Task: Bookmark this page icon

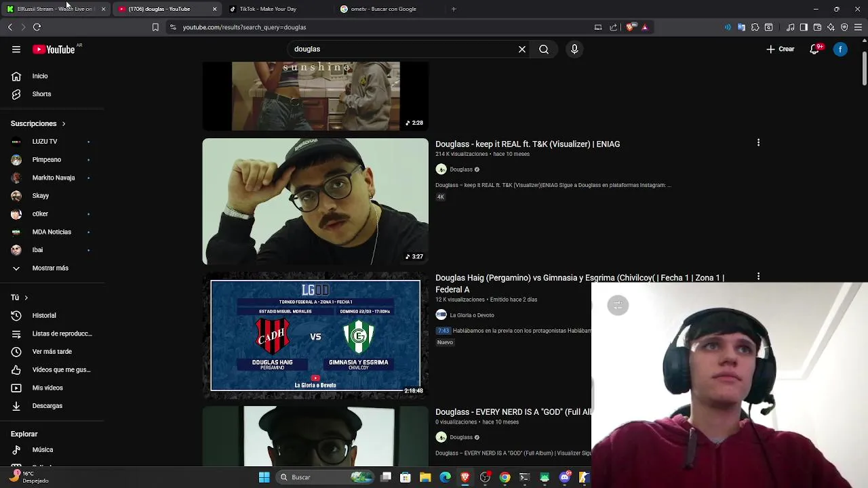Action: [x=155, y=27]
